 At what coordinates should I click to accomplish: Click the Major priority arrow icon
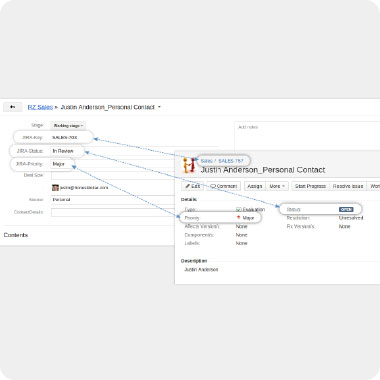[238, 218]
